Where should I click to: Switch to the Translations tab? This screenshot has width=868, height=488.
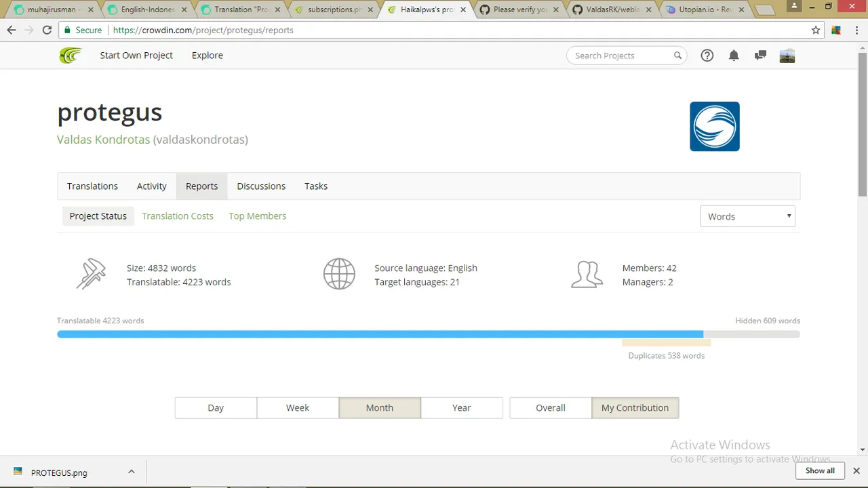point(92,186)
